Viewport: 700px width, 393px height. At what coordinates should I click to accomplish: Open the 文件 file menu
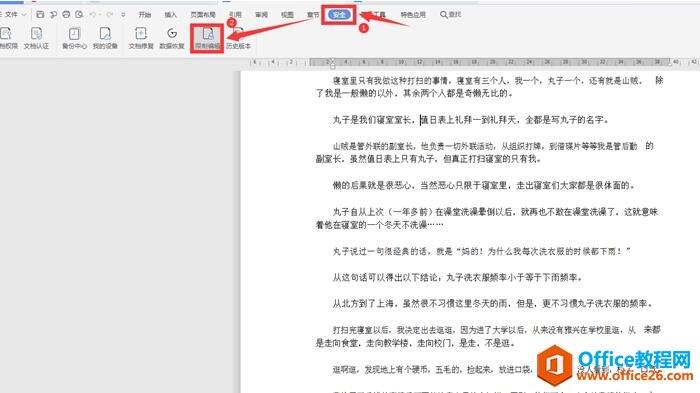(11, 14)
